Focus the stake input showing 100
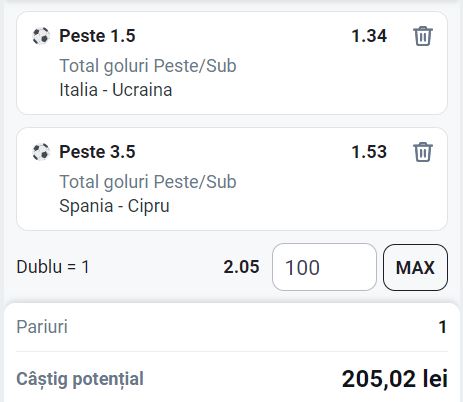463x402 pixels. point(324,267)
